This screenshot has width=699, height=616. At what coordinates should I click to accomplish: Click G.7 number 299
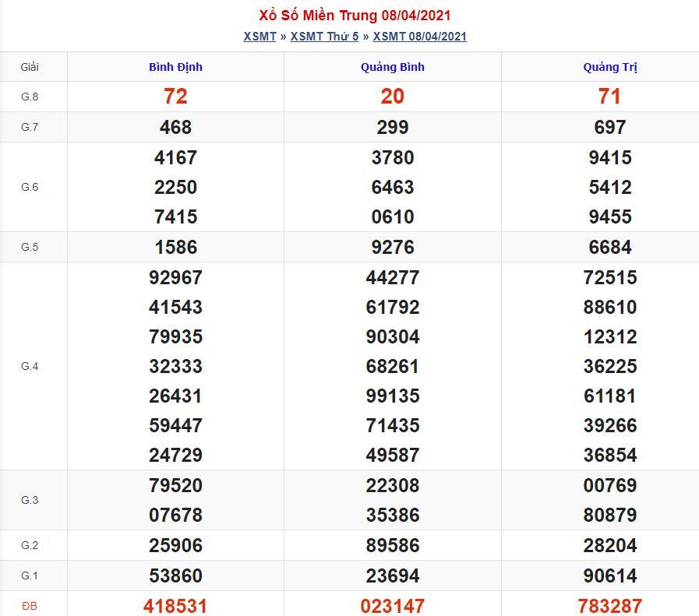coord(393,128)
